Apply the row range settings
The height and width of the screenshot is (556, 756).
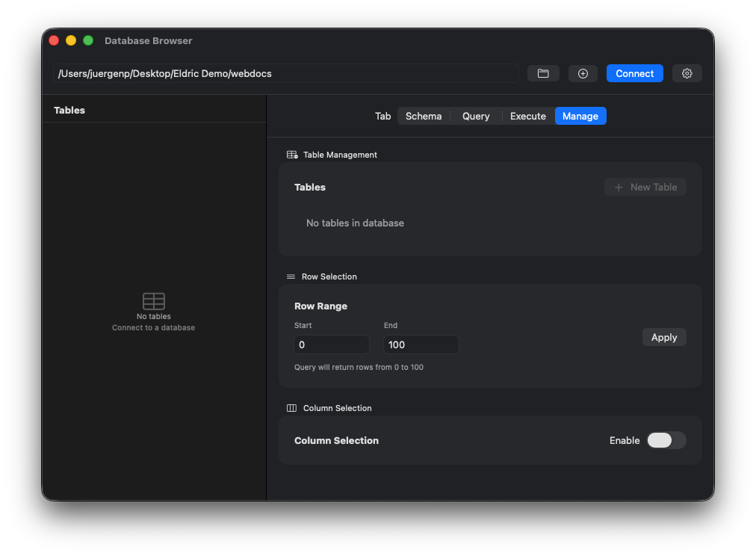click(x=664, y=337)
